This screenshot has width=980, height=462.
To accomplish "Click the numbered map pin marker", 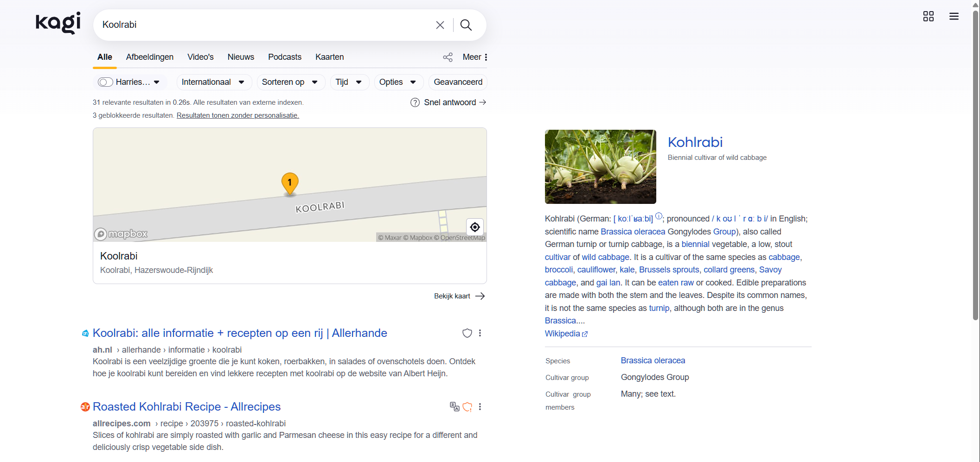I will 290,183.
